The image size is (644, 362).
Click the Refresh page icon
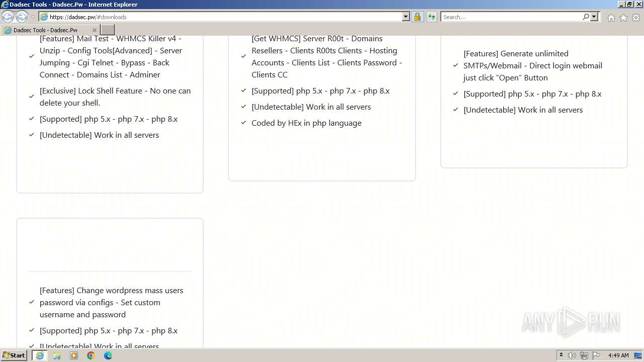click(x=431, y=17)
